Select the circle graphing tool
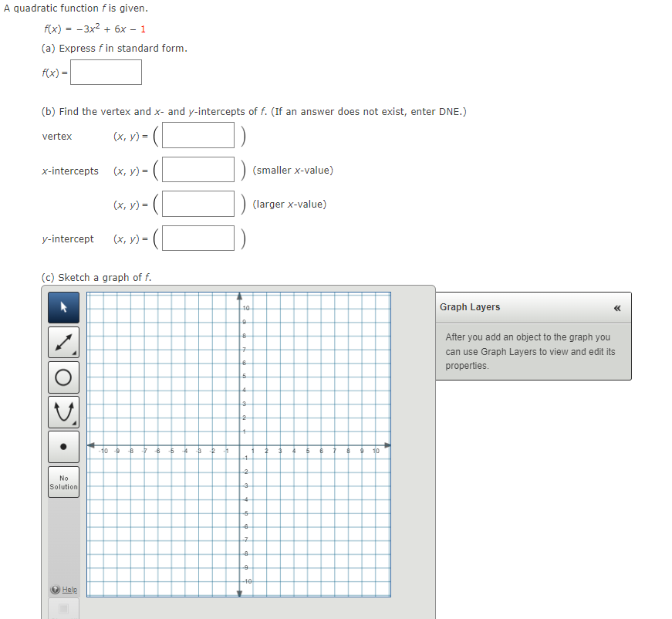This screenshot has height=619, width=672. [x=63, y=377]
